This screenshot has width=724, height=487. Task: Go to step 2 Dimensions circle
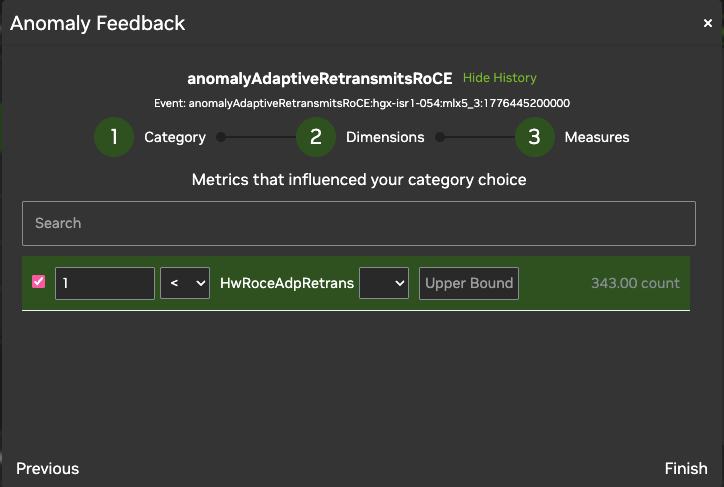point(316,137)
